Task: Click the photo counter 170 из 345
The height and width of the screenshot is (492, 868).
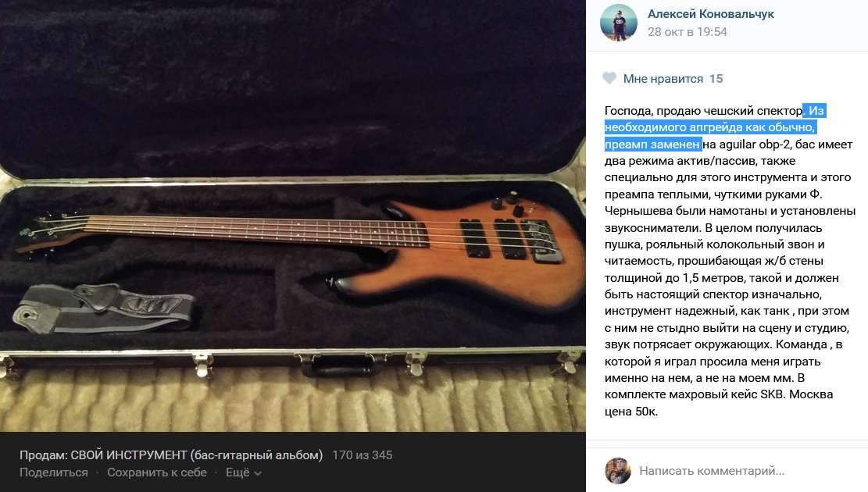Action: point(362,455)
